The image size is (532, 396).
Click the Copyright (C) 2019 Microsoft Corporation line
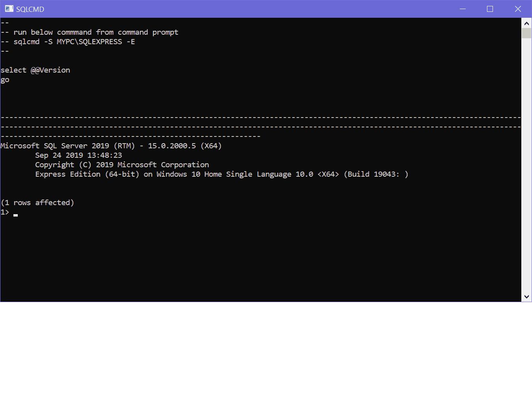point(122,164)
